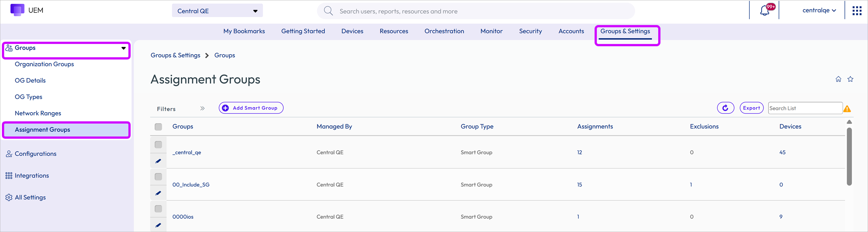Viewport: 868px width, 232px height.
Task: Click the Search List input field
Action: coord(805,108)
